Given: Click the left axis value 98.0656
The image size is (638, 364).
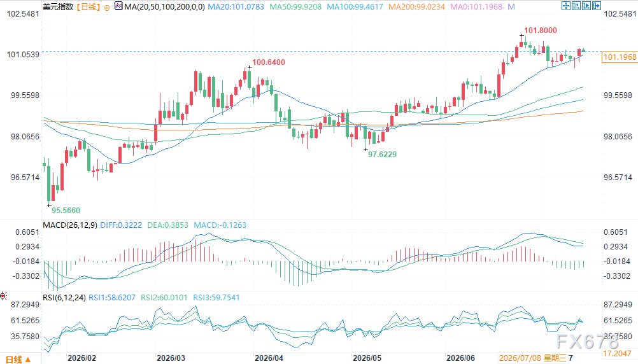Looking at the screenshot, I should 25,137.
